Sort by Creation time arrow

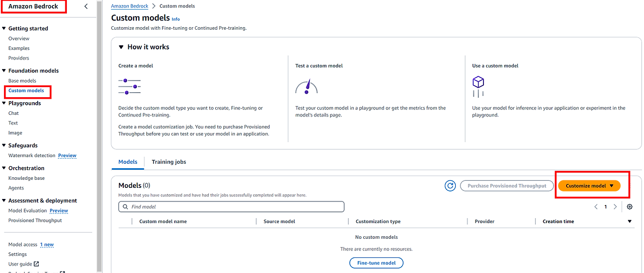tap(629, 222)
